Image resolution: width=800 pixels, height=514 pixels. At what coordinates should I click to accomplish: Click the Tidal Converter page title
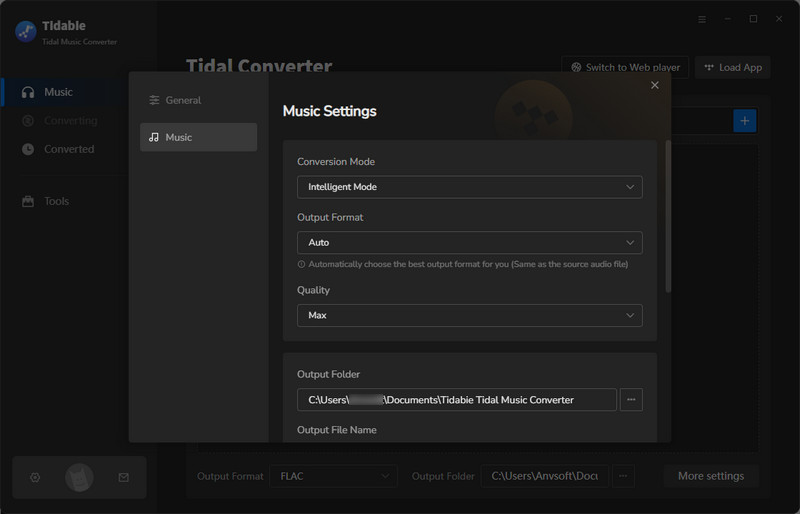[x=259, y=66]
